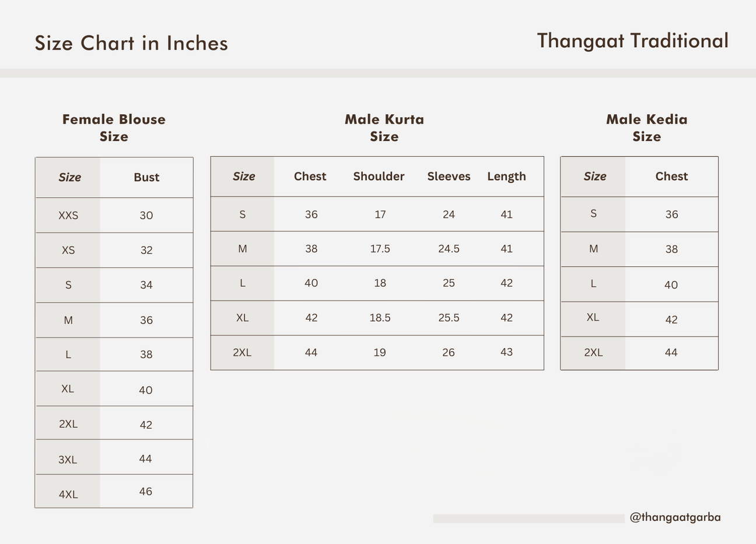The image size is (756, 544).
Task: Click the Shoulder column header in Kurta table
Action: coord(379,176)
